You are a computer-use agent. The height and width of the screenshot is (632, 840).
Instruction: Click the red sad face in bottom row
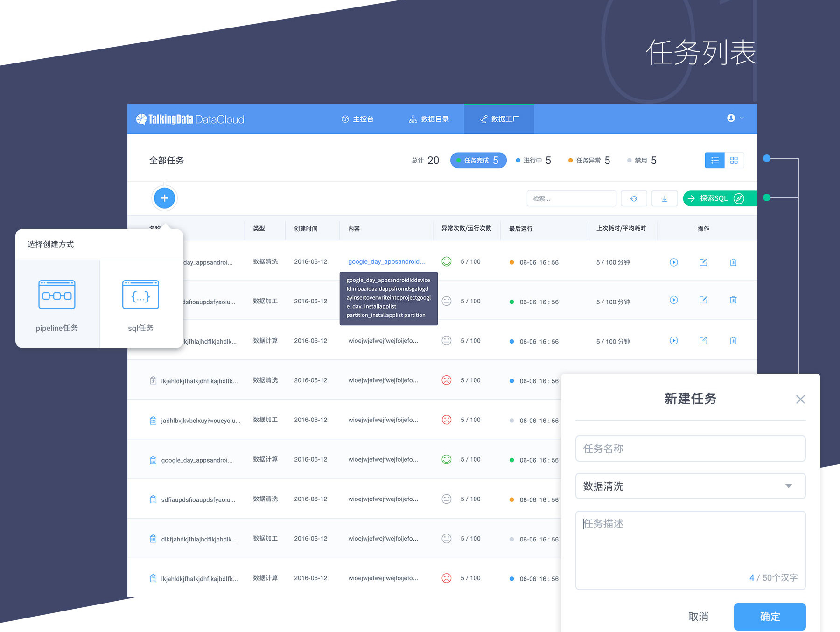447,578
